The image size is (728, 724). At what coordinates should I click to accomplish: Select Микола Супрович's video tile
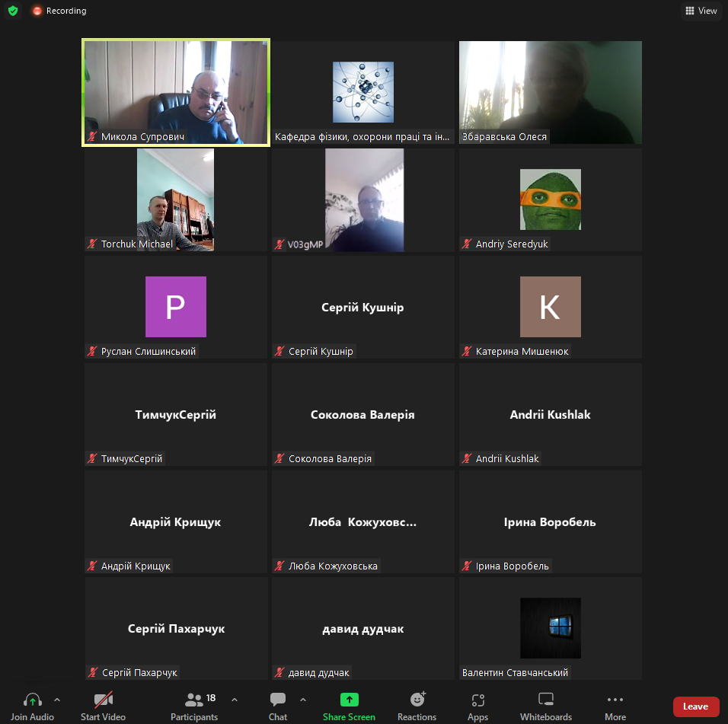click(x=176, y=92)
